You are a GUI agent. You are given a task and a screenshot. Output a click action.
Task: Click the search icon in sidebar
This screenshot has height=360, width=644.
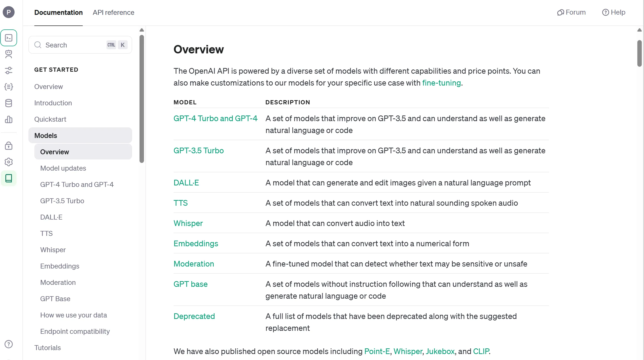coord(38,45)
